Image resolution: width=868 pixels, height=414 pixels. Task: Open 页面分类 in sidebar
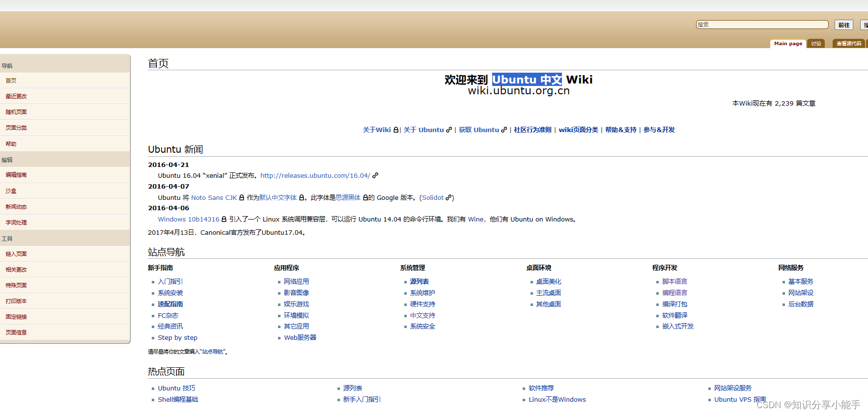tap(16, 128)
